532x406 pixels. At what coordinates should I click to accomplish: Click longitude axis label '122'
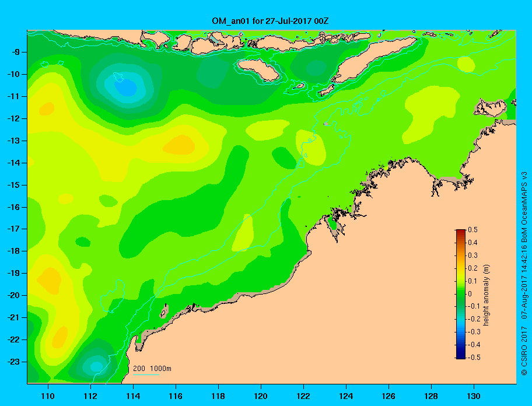[303, 396]
